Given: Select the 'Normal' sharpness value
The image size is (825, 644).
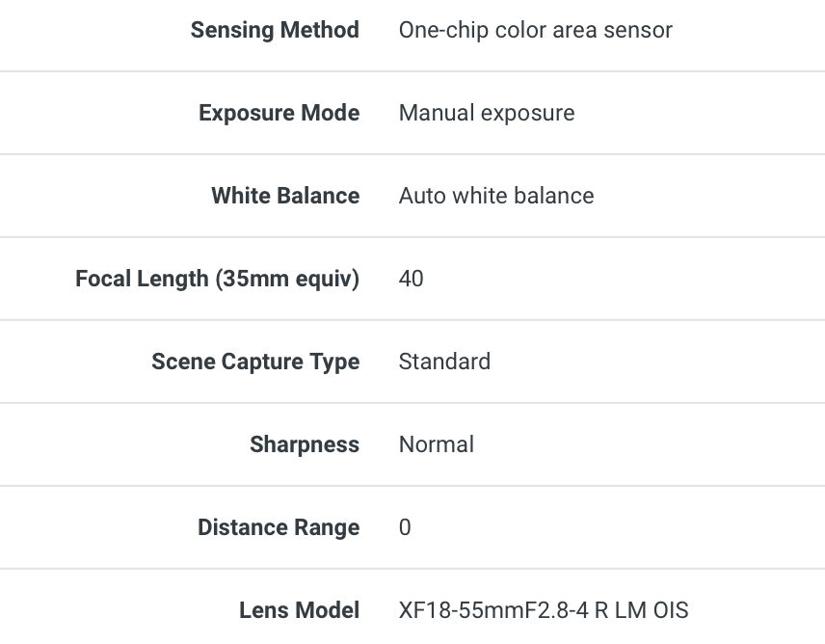Looking at the screenshot, I should coord(436,444).
